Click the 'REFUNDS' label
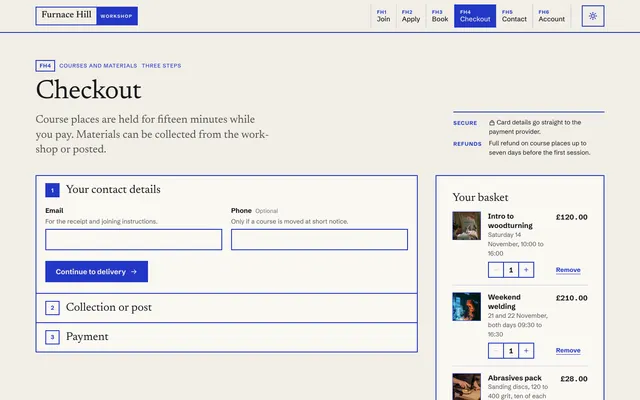This screenshot has height=400, width=640. click(x=467, y=144)
